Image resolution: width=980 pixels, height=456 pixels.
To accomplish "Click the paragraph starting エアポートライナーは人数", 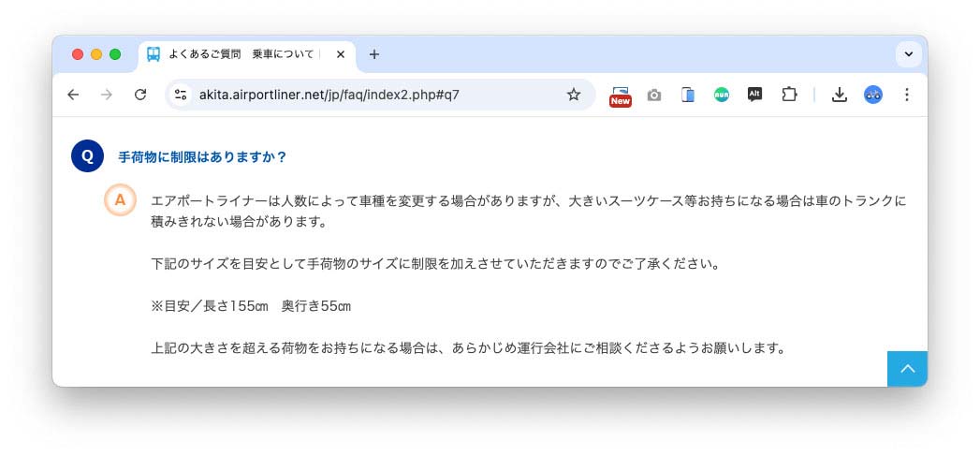I will click(529, 212).
